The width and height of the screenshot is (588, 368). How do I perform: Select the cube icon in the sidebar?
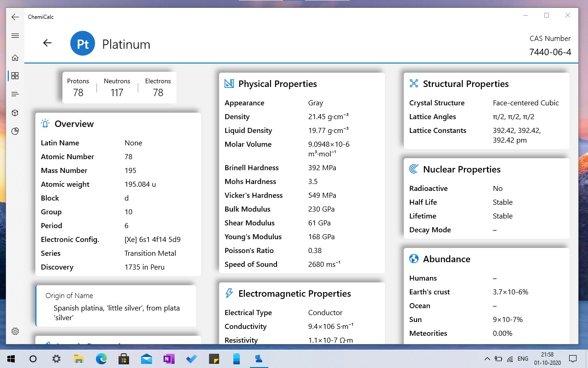point(15,113)
